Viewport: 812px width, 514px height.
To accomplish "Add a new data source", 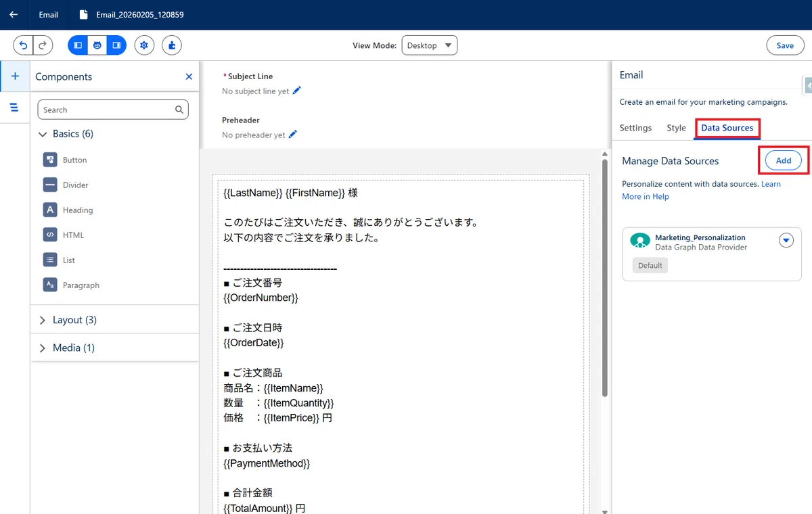I will 784,160.
